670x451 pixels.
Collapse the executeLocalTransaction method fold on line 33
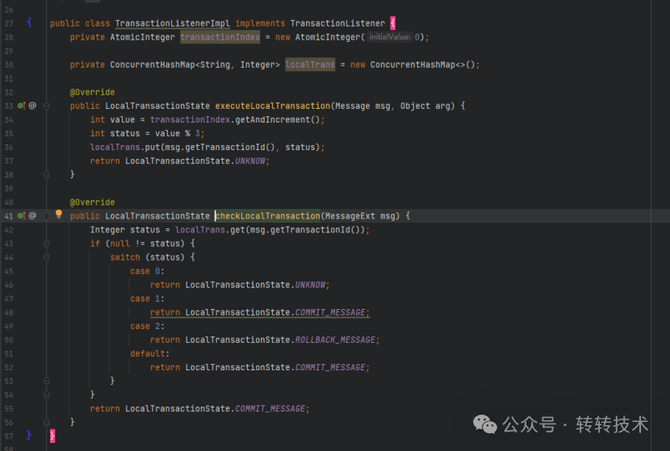click(46, 105)
